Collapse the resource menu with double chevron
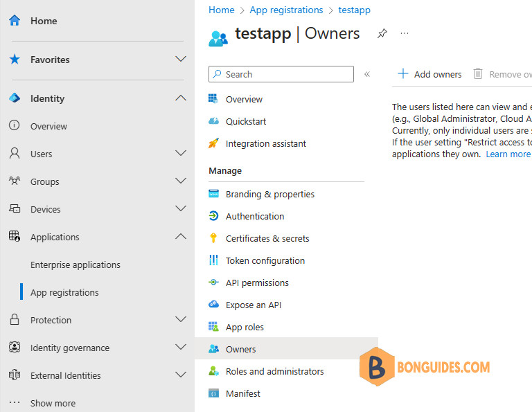Image resolution: width=532 pixels, height=412 pixels. pyautogui.click(x=366, y=74)
